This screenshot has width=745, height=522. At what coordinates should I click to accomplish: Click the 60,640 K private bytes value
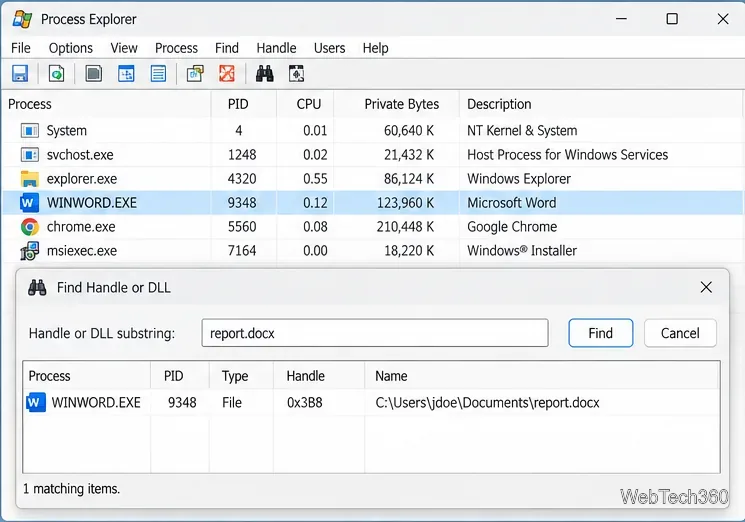coord(409,130)
